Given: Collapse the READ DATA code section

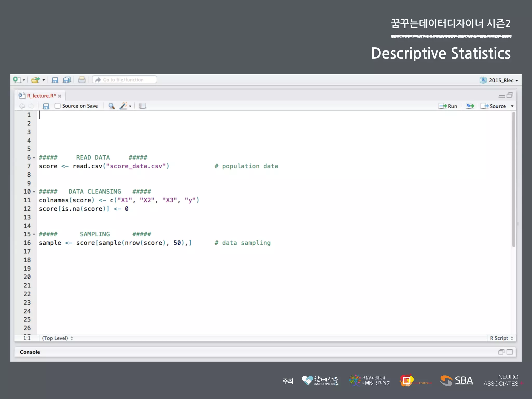Looking at the screenshot, I should [x=34, y=158].
